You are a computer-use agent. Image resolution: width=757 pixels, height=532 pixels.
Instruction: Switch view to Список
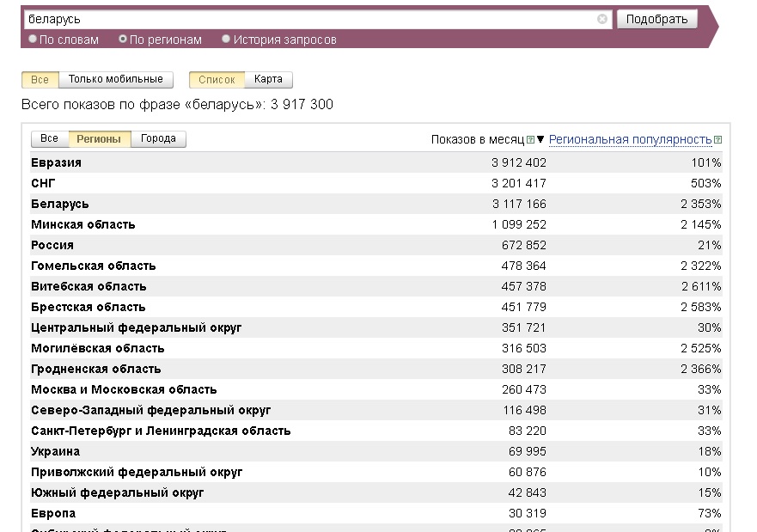pos(217,79)
